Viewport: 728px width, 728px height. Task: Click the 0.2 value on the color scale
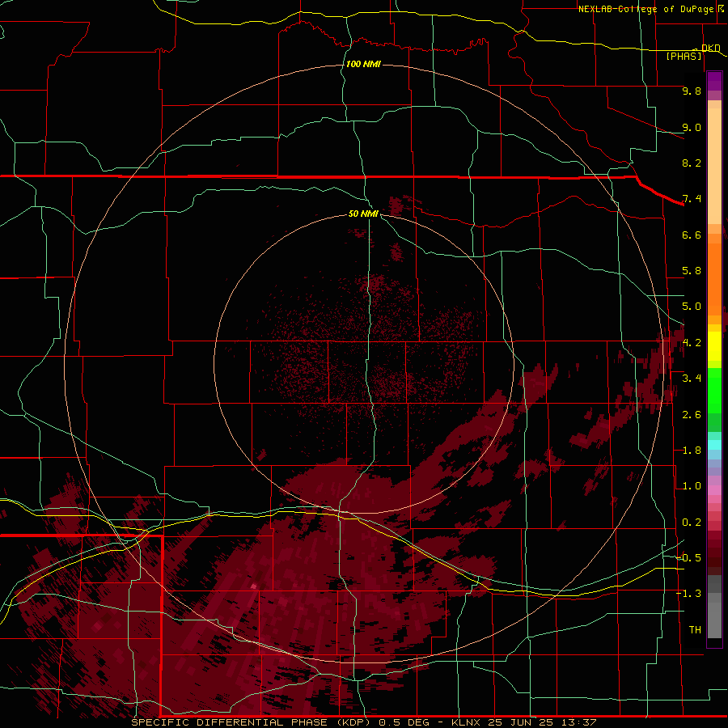pyautogui.click(x=692, y=523)
